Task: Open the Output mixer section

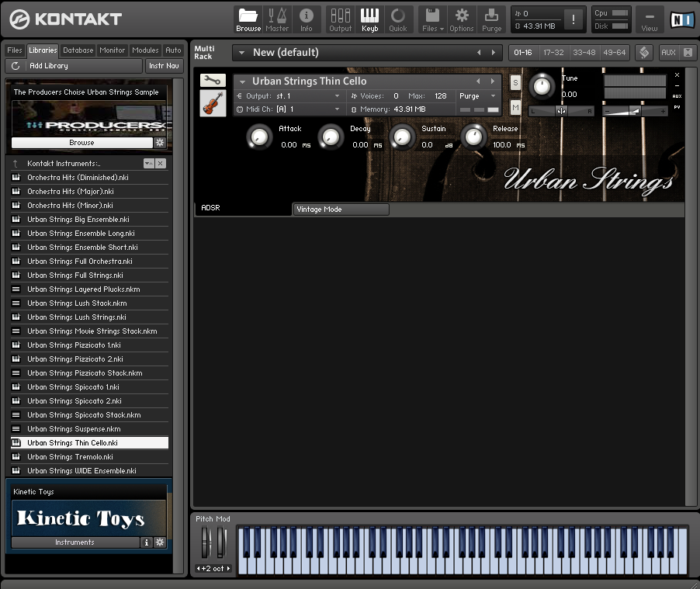Action: (340, 20)
